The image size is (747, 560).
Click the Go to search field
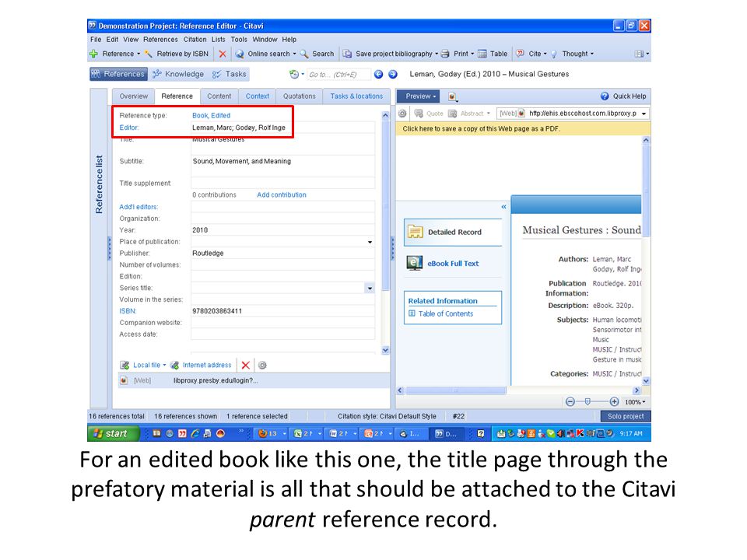pos(338,75)
